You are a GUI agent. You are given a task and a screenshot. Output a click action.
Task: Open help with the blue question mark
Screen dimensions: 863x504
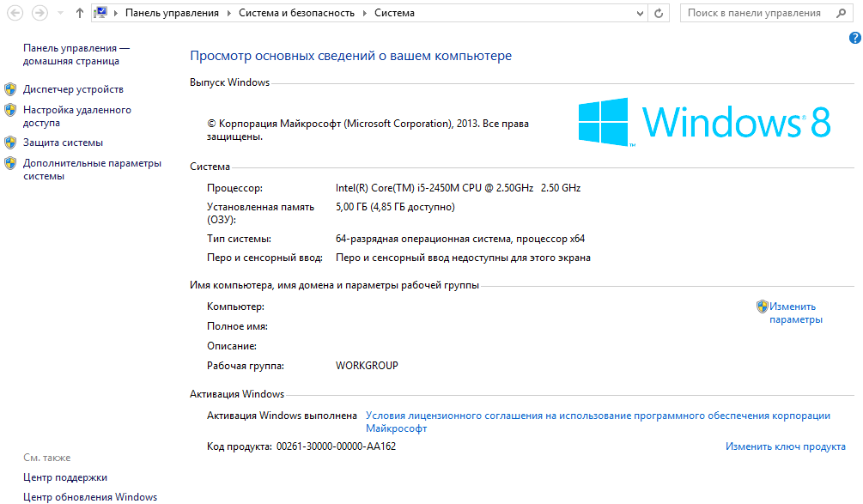pyautogui.click(x=854, y=38)
